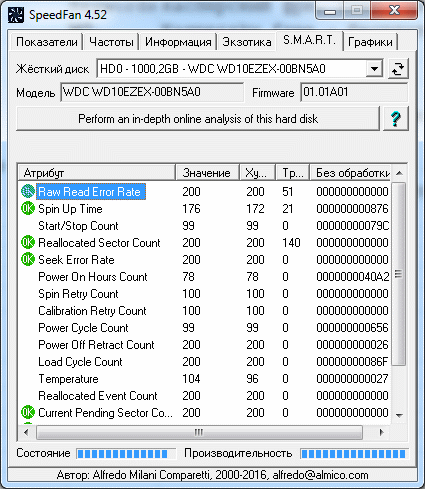425x489 pixels.
Task: Click the Состояние progress bar
Action: pos(126,454)
